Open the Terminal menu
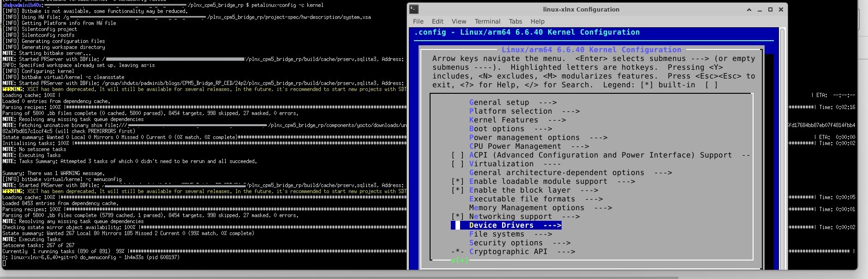Screen dimensions: 868x279 click(x=487, y=21)
